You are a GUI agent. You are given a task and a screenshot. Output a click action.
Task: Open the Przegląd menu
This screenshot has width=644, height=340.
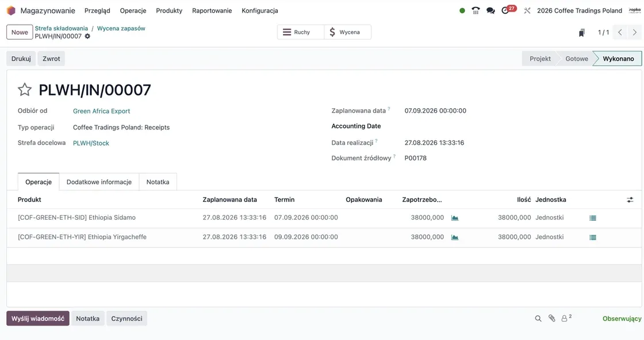pyautogui.click(x=97, y=11)
